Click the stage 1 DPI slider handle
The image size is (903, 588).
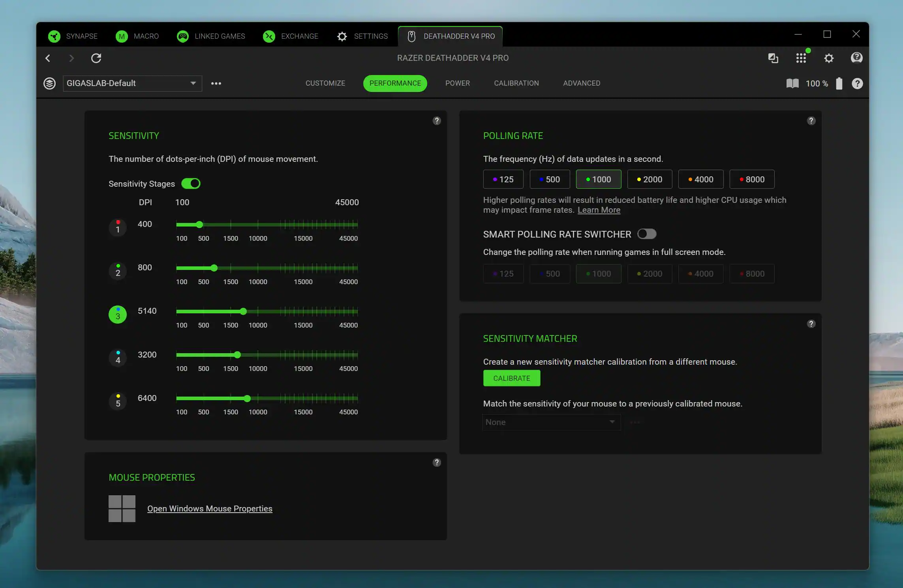point(199,225)
